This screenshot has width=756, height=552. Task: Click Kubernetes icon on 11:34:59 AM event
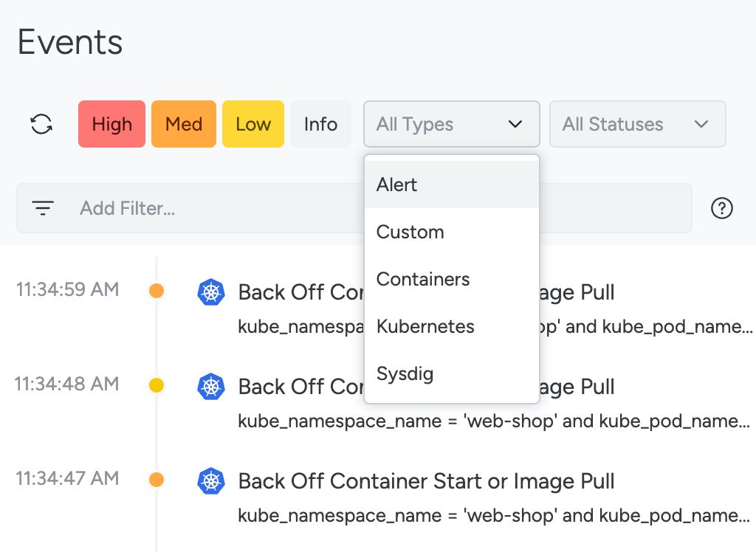(x=211, y=292)
